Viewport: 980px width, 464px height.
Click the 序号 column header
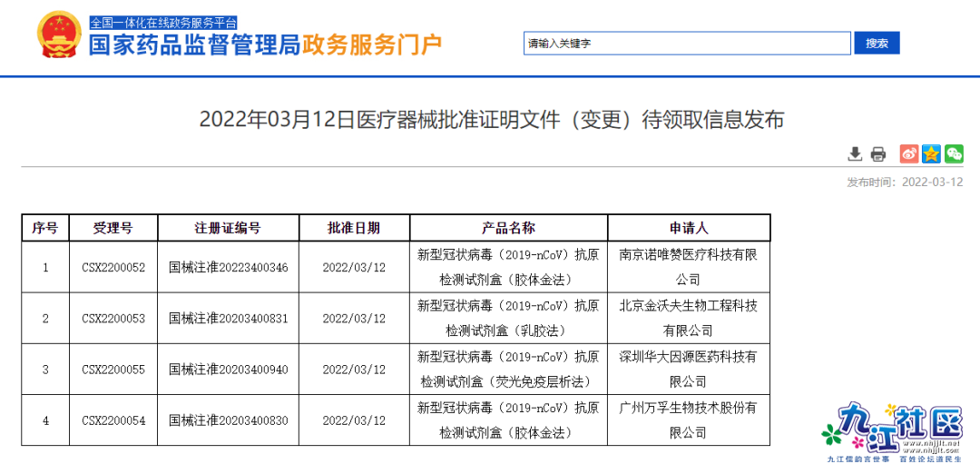pos(45,228)
